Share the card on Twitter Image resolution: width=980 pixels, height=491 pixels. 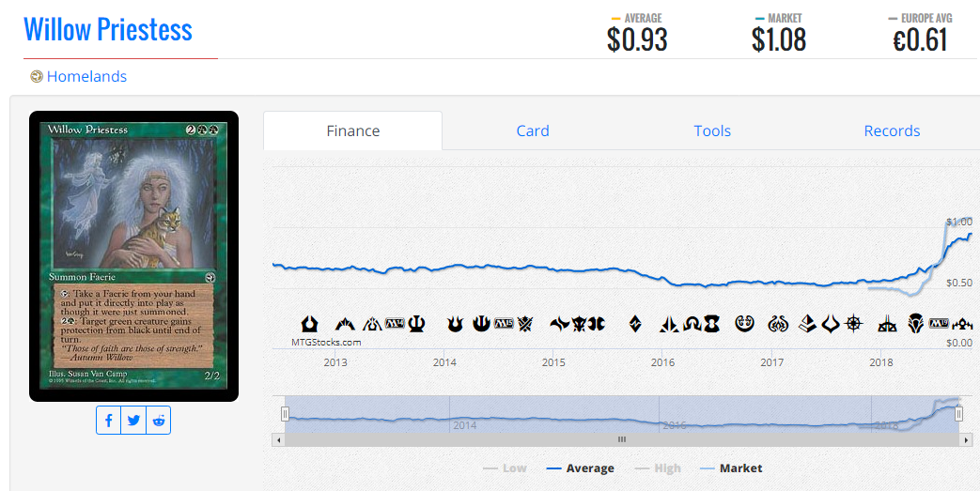tap(133, 421)
